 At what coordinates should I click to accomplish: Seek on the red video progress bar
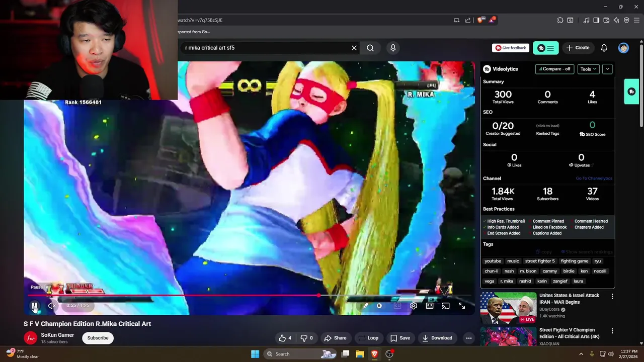pyautogui.click(x=249, y=296)
